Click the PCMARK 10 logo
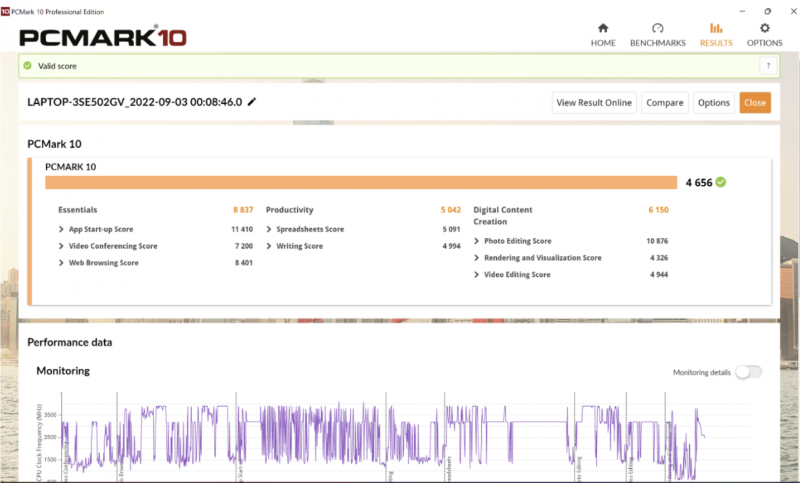The width and height of the screenshot is (800, 483). [103, 37]
